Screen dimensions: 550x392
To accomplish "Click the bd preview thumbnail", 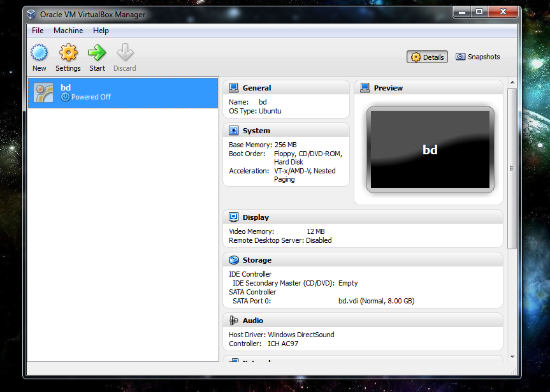I will [430, 150].
